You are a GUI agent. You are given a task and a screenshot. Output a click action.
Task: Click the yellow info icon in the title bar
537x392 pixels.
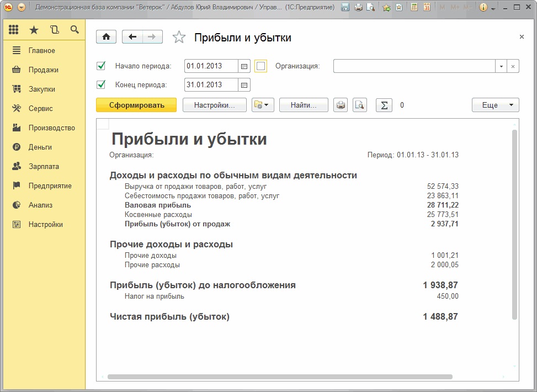point(483,7)
